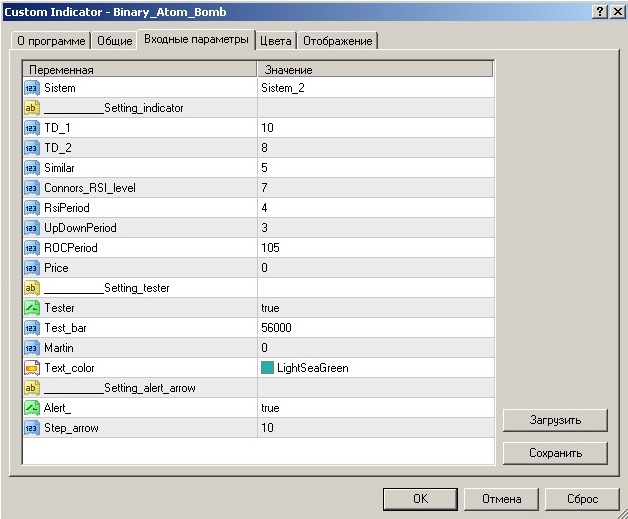Edit the RsiPeriod value 4
The width and height of the screenshot is (628, 519).
coord(376,208)
